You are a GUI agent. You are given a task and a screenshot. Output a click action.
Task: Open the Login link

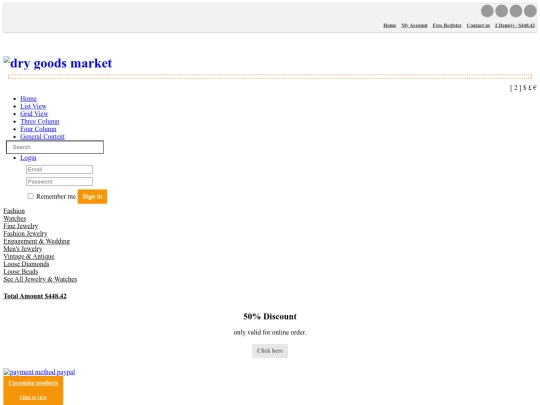(x=28, y=158)
